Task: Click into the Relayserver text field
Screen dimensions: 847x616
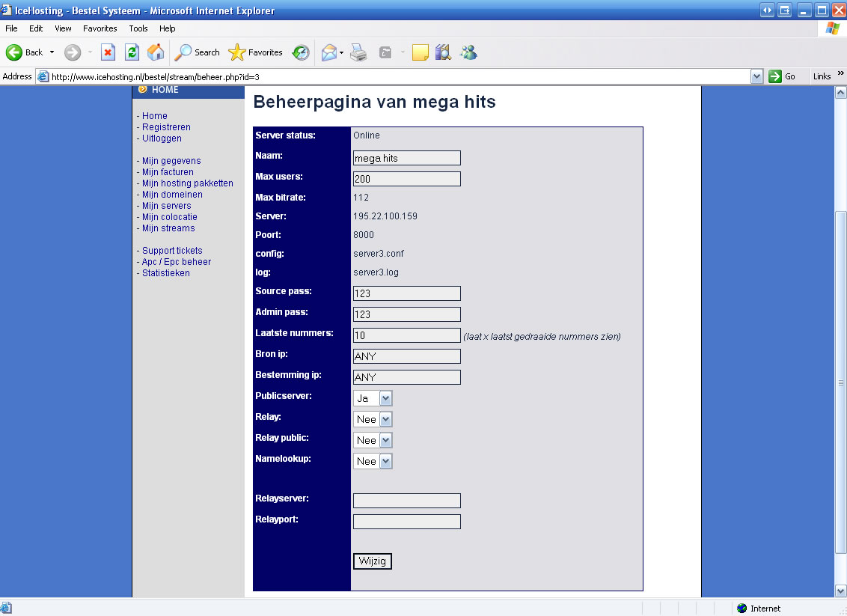Action: [x=406, y=501]
